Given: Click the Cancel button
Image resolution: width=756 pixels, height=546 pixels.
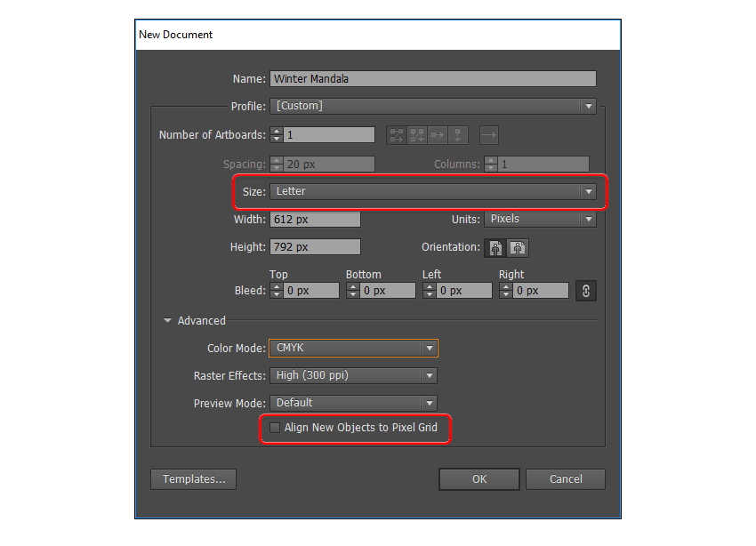Looking at the screenshot, I should coord(566,479).
